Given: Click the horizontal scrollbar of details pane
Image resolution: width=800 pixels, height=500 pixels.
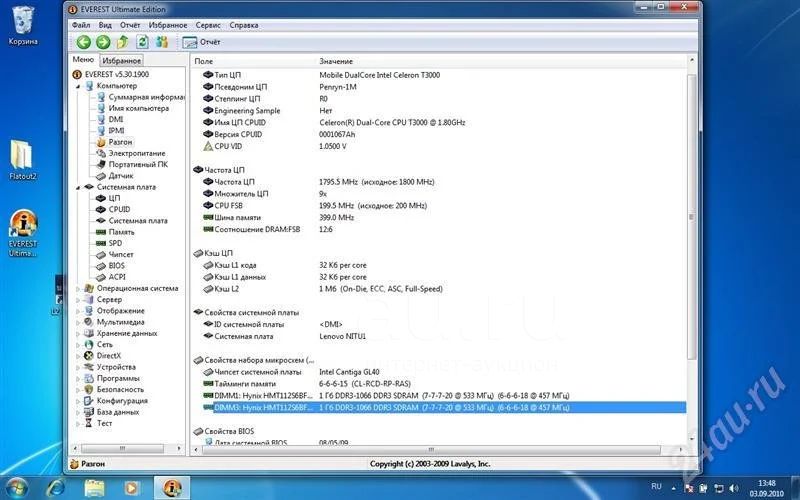Looking at the screenshot, I should [x=431, y=450].
